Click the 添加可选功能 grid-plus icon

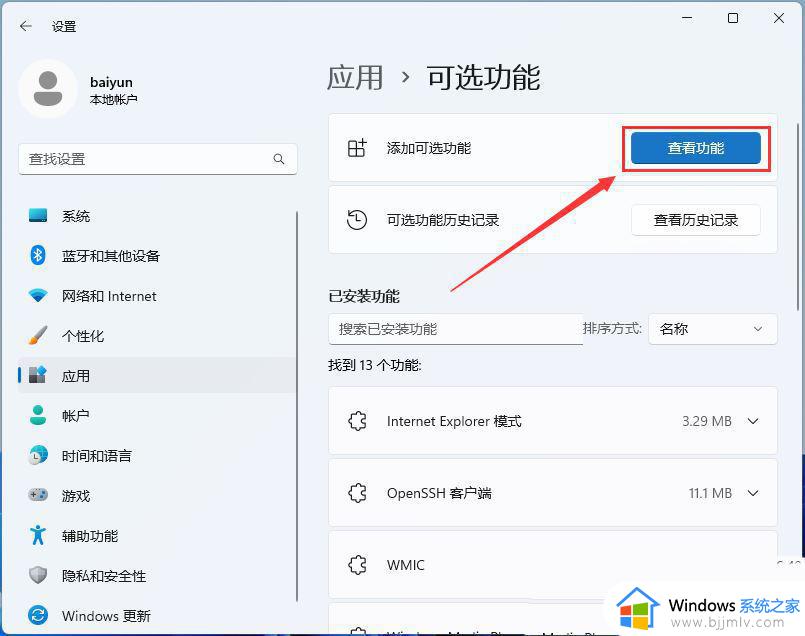(x=357, y=148)
